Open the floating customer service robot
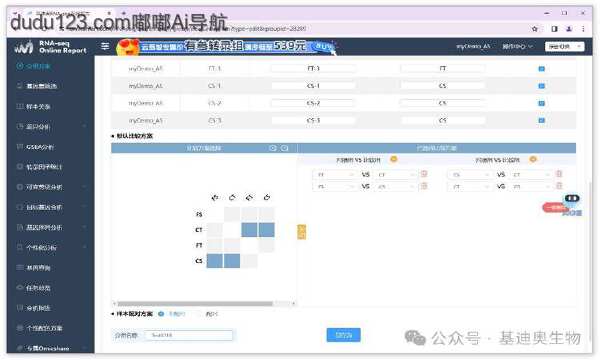 point(571,204)
